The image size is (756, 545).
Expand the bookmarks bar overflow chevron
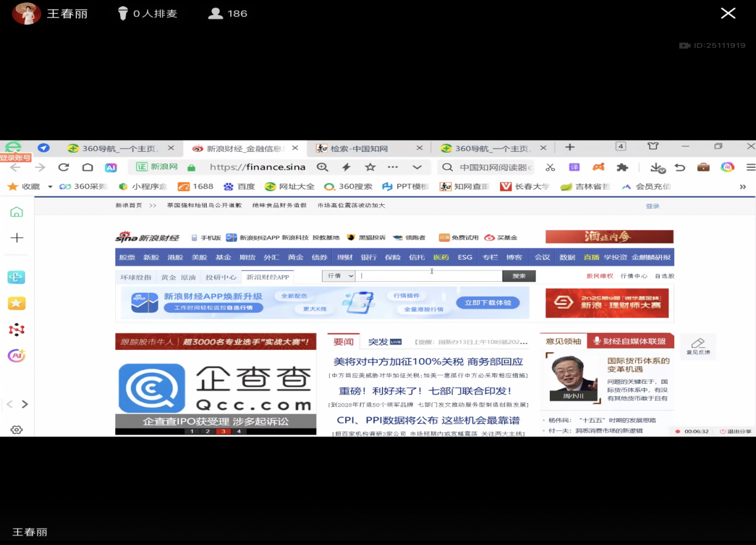click(743, 187)
